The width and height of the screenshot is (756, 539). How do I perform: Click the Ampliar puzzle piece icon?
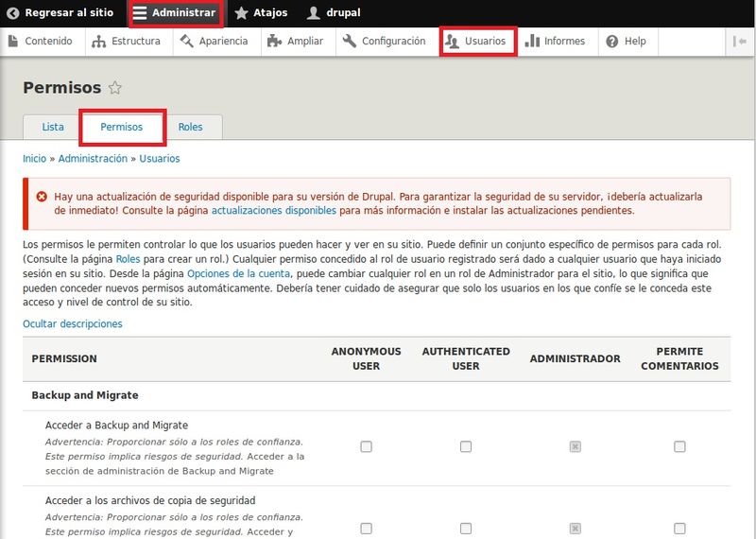pyautogui.click(x=274, y=41)
